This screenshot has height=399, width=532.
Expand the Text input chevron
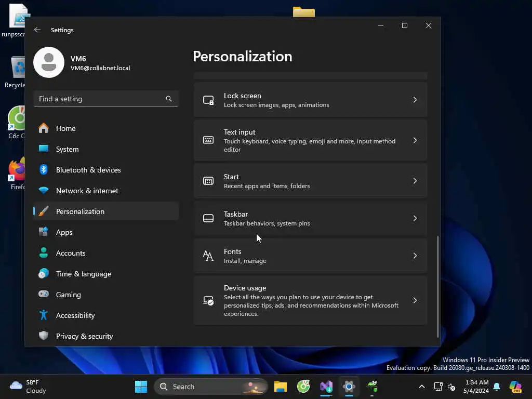tap(415, 140)
